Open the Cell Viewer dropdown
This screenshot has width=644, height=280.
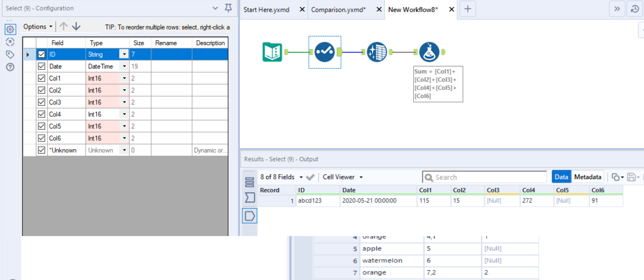(x=343, y=177)
